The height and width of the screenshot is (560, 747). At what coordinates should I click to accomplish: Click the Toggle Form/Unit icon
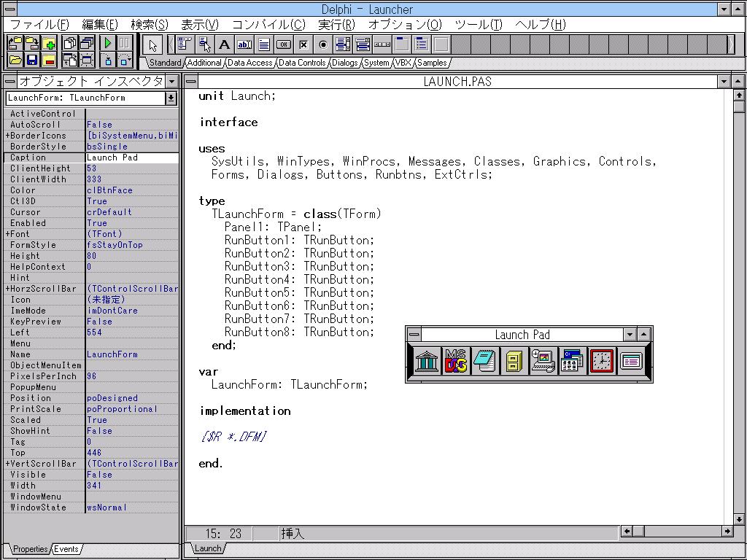71,60
